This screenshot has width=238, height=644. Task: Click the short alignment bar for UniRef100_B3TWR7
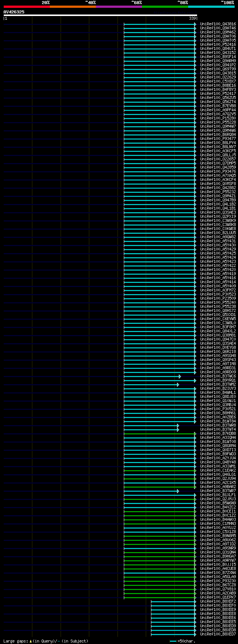click(x=151, y=491)
